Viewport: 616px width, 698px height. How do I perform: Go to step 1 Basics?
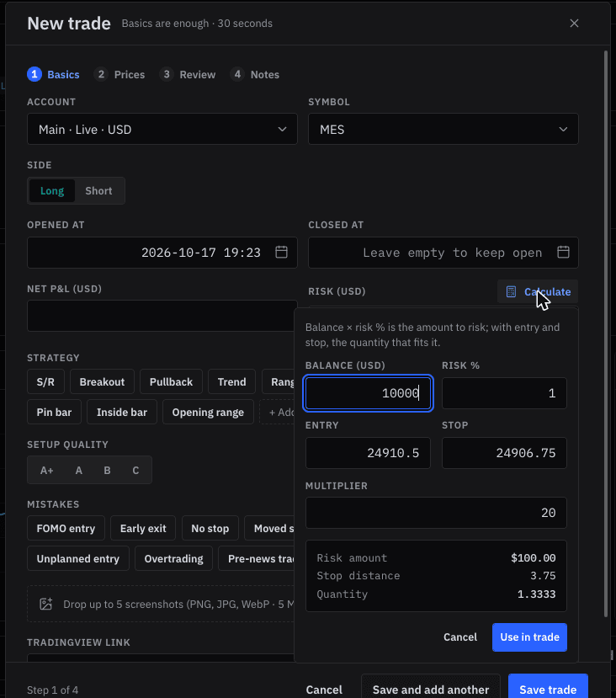pos(53,74)
